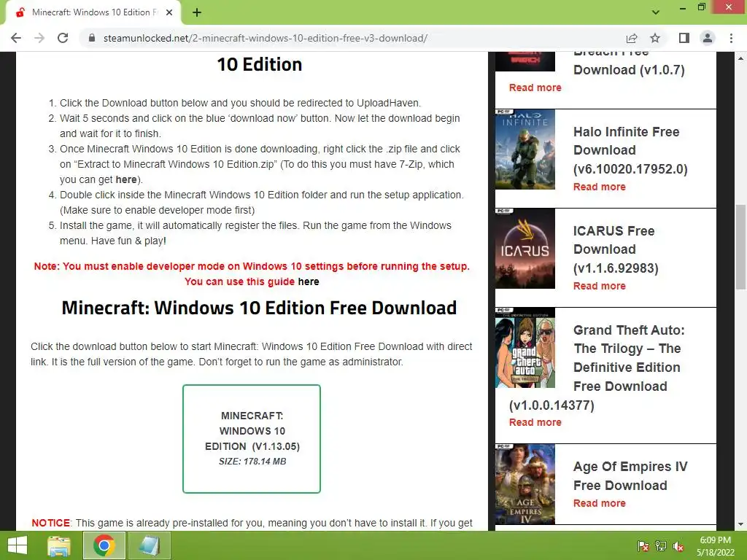
Task: Click Read more for Grand Theft Auto Trilogy
Action: pos(535,422)
